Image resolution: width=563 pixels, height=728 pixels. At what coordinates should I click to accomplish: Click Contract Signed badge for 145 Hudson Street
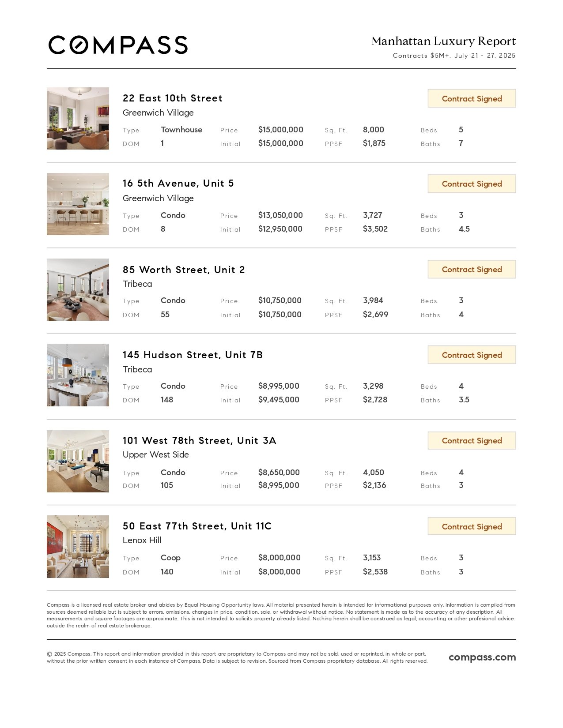[472, 355]
